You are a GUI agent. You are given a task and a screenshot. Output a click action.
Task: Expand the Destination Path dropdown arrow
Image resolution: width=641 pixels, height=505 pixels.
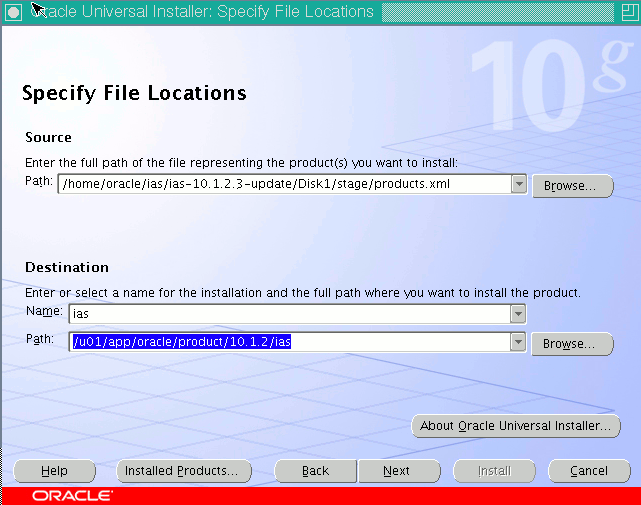[518, 342]
